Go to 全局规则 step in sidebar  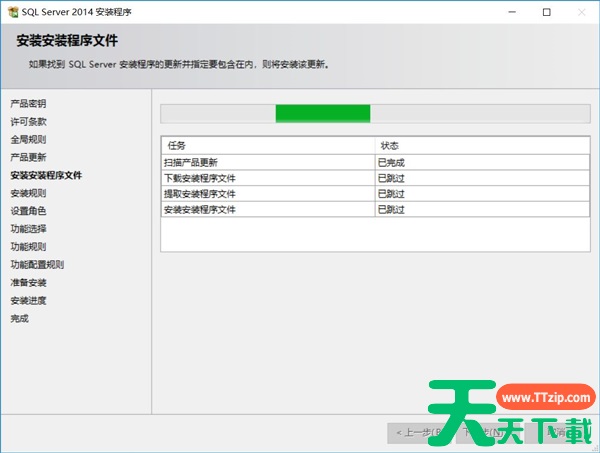[x=28, y=140]
